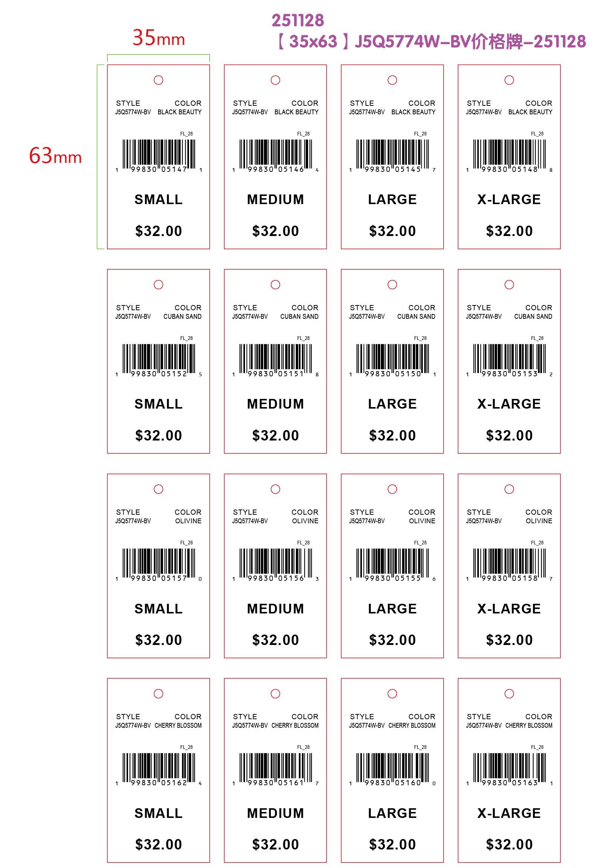The width and height of the screenshot is (614, 868).
Task: Select the barcode ending 05153 on Cuban Sand tag
Action: (509, 358)
